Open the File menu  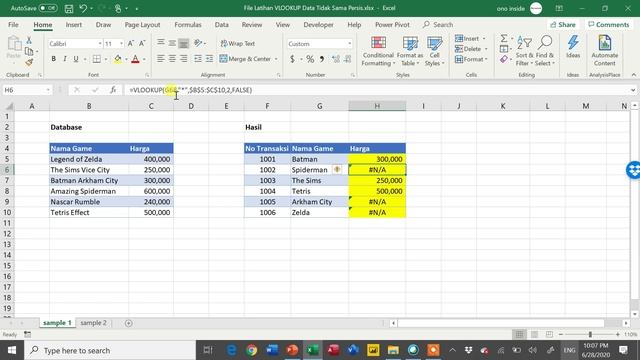tap(13, 24)
